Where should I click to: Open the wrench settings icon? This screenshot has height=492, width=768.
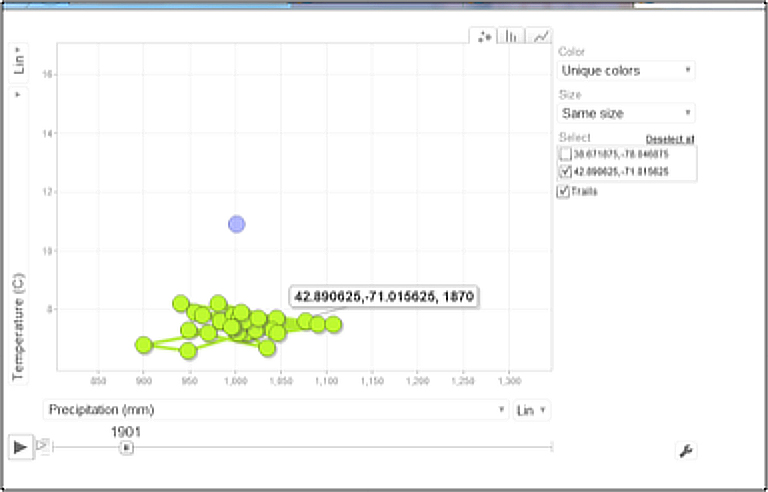tap(686, 451)
